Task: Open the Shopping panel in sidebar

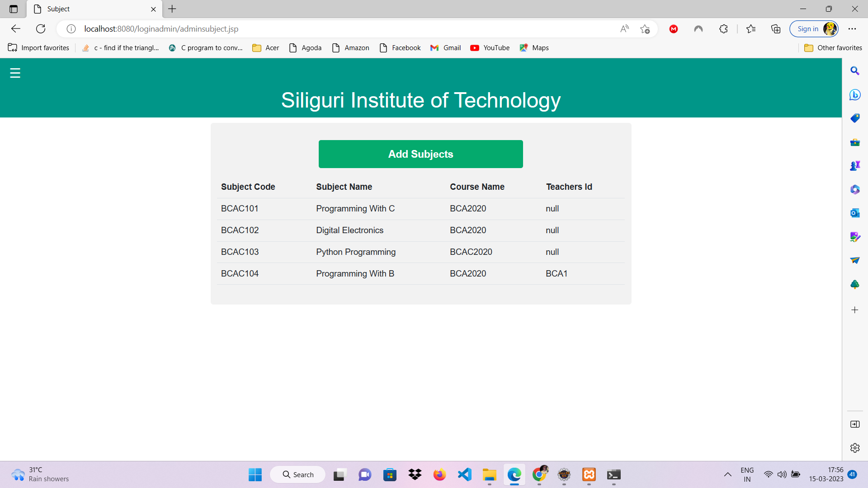Action: click(855, 118)
